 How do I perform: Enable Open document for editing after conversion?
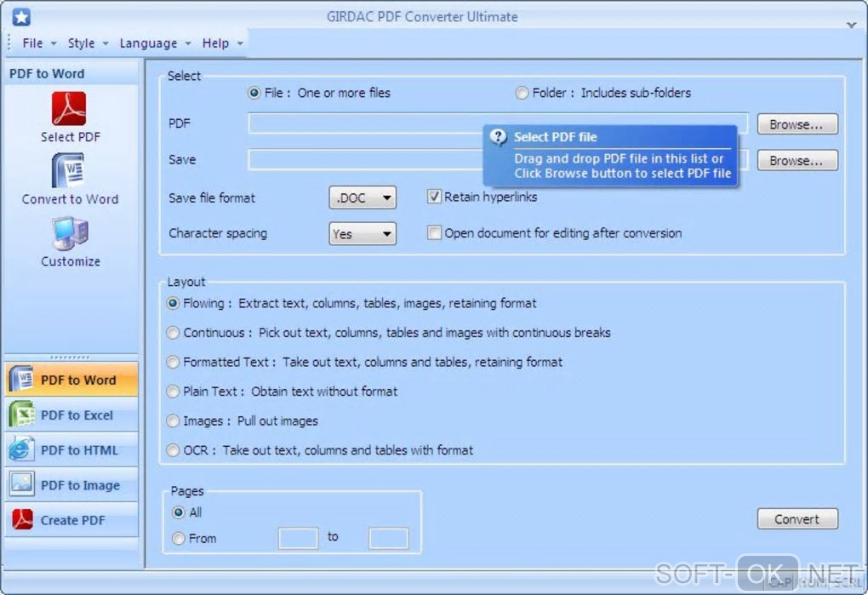point(434,232)
